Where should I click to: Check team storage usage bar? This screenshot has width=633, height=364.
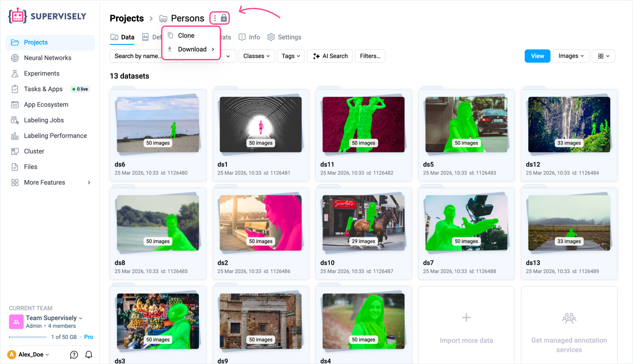28,337
